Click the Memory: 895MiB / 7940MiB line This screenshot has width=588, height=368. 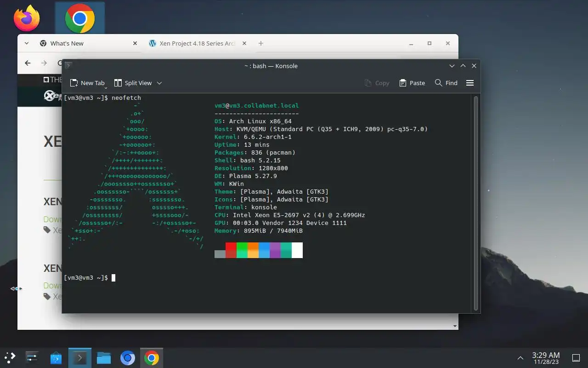(259, 231)
